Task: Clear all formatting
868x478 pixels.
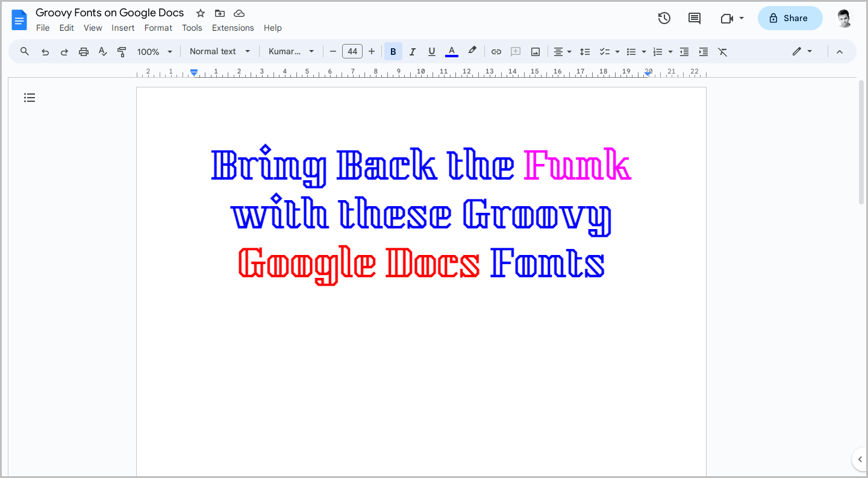Action: click(x=722, y=51)
